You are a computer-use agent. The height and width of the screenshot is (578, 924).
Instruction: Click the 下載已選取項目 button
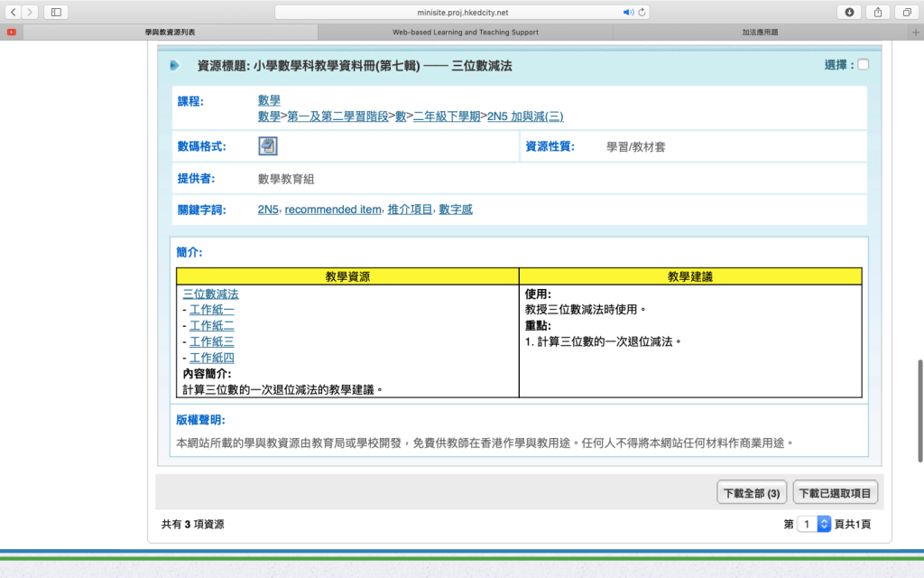[x=835, y=493]
